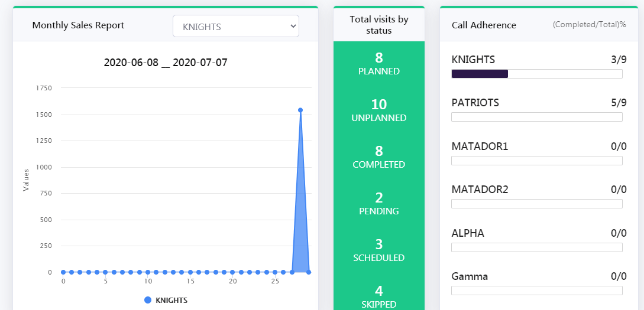Select the PLANNED visits count
This screenshot has width=644, height=310.
point(379,58)
